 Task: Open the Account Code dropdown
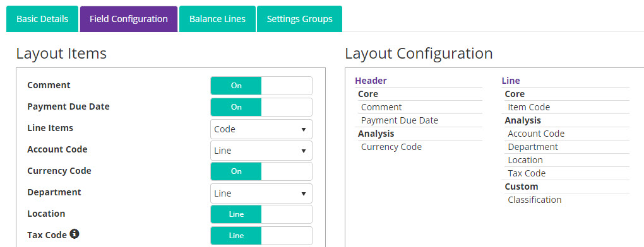(x=261, y=151)
